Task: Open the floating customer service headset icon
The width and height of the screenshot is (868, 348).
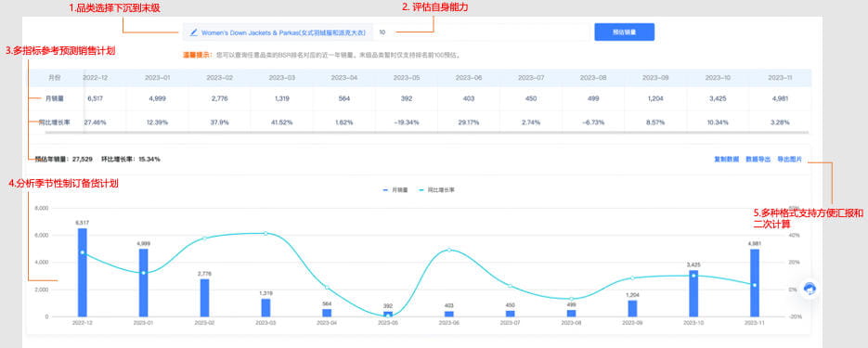Action: [810, 289]
